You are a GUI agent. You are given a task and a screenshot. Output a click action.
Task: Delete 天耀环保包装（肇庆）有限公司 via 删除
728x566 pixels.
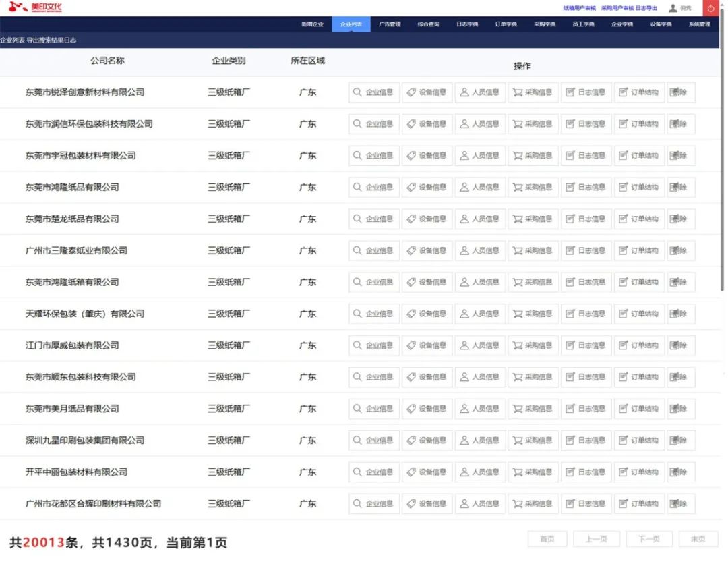[x=680, y=314]
